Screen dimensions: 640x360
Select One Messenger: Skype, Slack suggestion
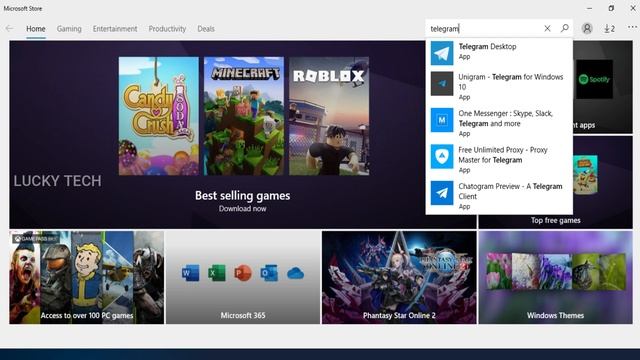[x=499, y=122]
